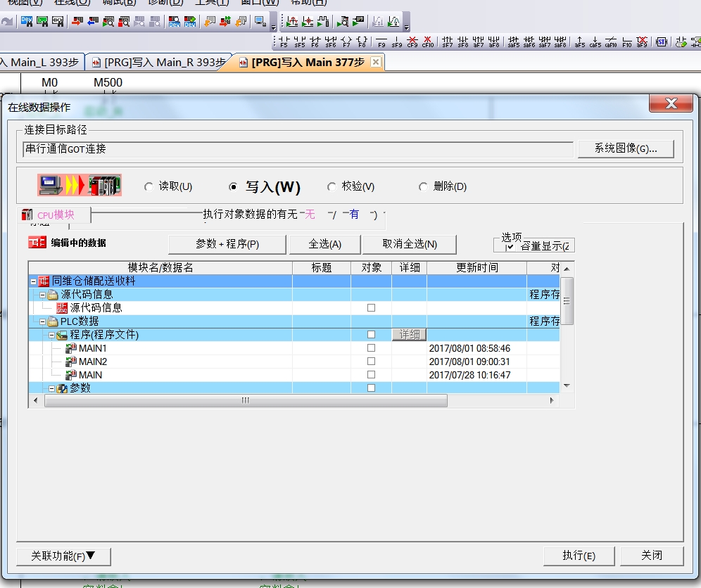The width and height of the screenshot is (701, 588).
Task: Click the F9 horizontal line icon
Action: point(381,41)
